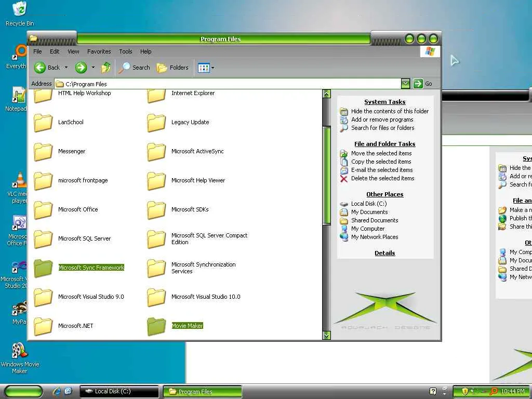Open My Documents in Other Places
Viewport: 532px width, 399px height.
[369, 212]
